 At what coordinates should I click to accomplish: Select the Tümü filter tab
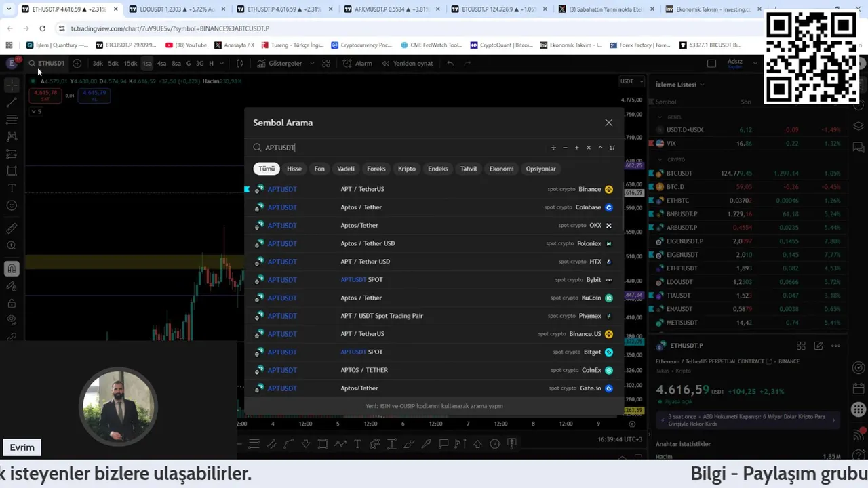tap(267, 169)
